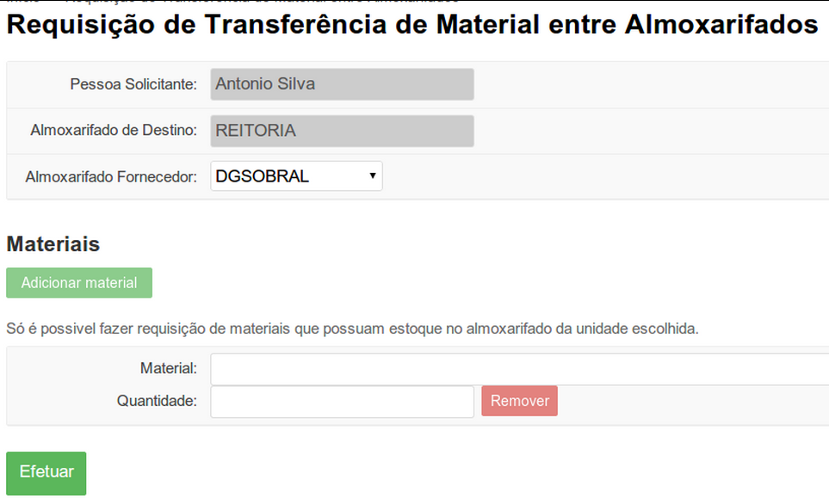Focus the Quantidade input field
Viewport: 829px width, 504px height.
tap(342, 402)
